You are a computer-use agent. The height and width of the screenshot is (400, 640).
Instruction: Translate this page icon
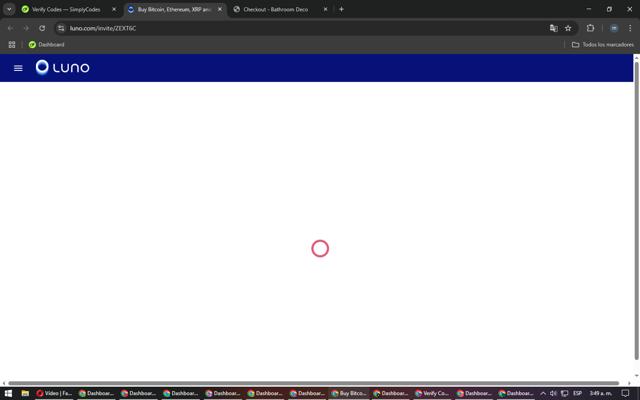[x=553, y=28]
